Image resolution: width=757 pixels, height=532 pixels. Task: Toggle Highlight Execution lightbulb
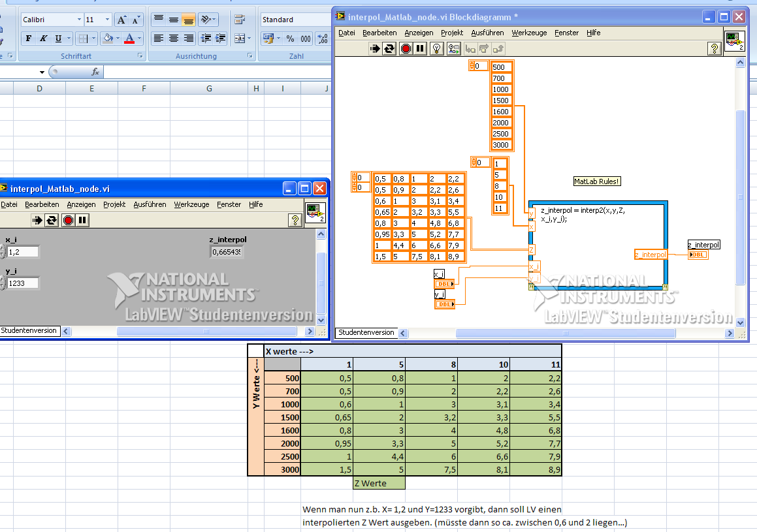(437, 48)
